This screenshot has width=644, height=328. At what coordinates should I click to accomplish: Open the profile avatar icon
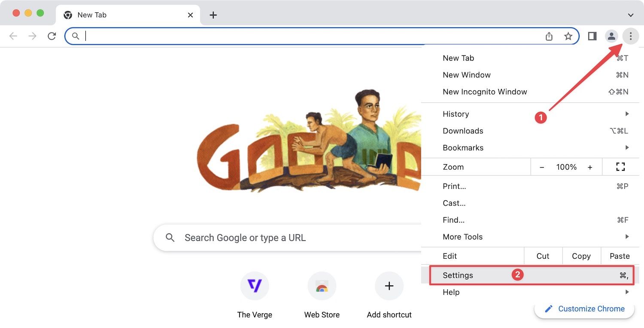tap(611, 36)
